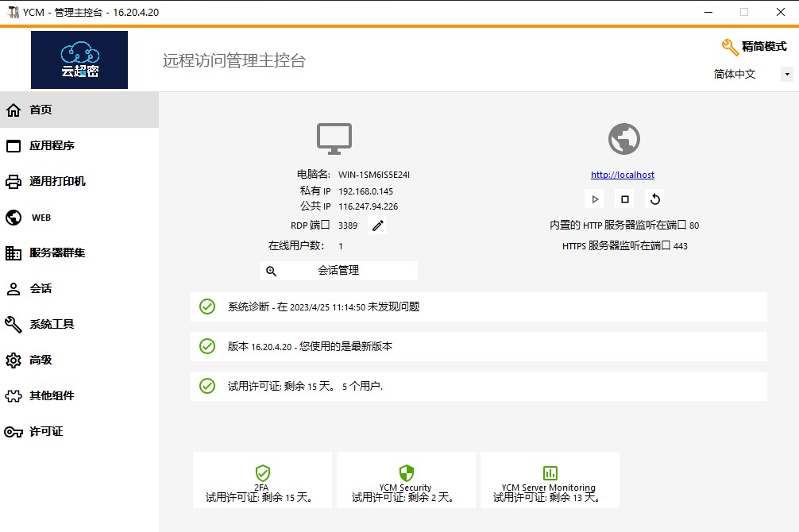Open the http://localhost link
Viewport: 799px width, 532px height.
(623, 175)
